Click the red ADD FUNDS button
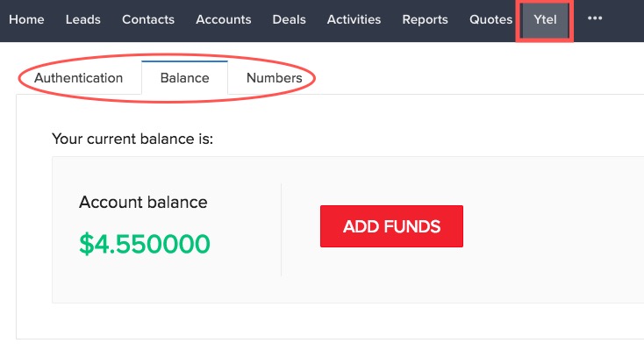 [391, 226]
